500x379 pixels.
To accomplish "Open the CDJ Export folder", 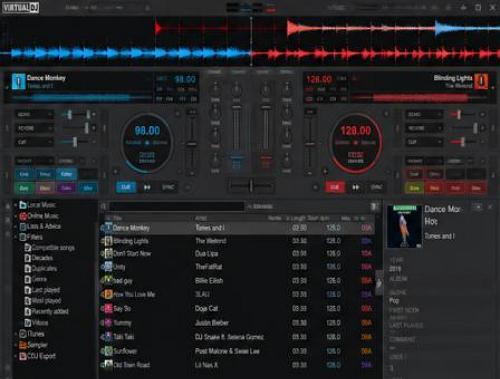I will [x=37, y=356].
